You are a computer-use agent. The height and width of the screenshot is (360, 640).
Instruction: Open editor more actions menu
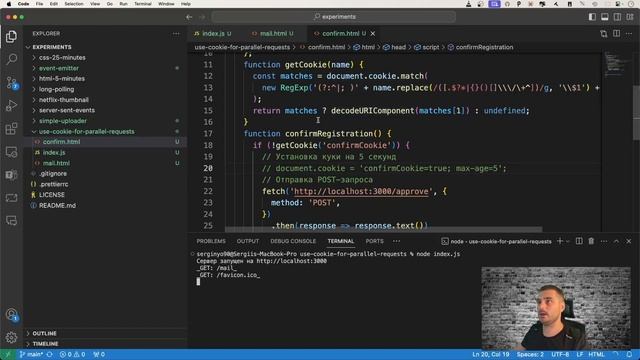[x=629, y=33]
